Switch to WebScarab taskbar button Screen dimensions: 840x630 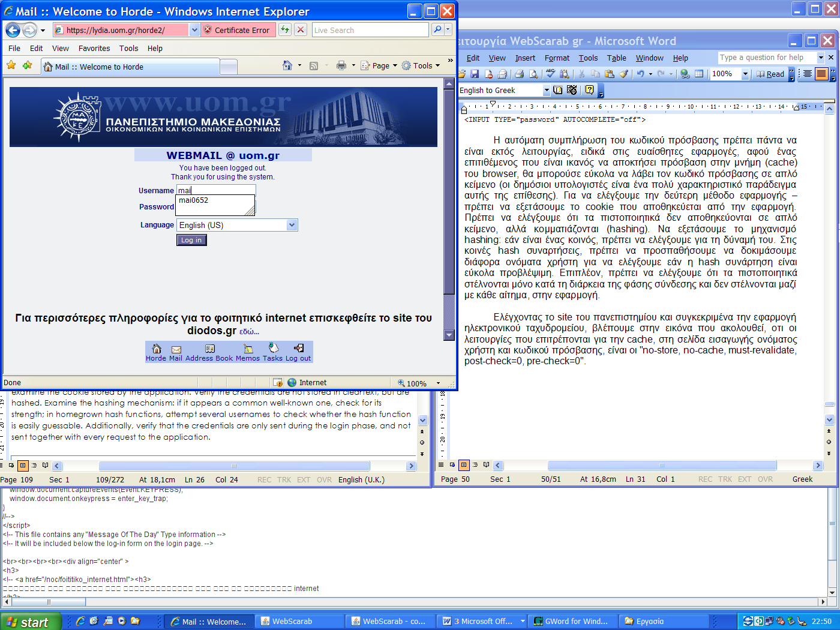[x=299, y=621]
